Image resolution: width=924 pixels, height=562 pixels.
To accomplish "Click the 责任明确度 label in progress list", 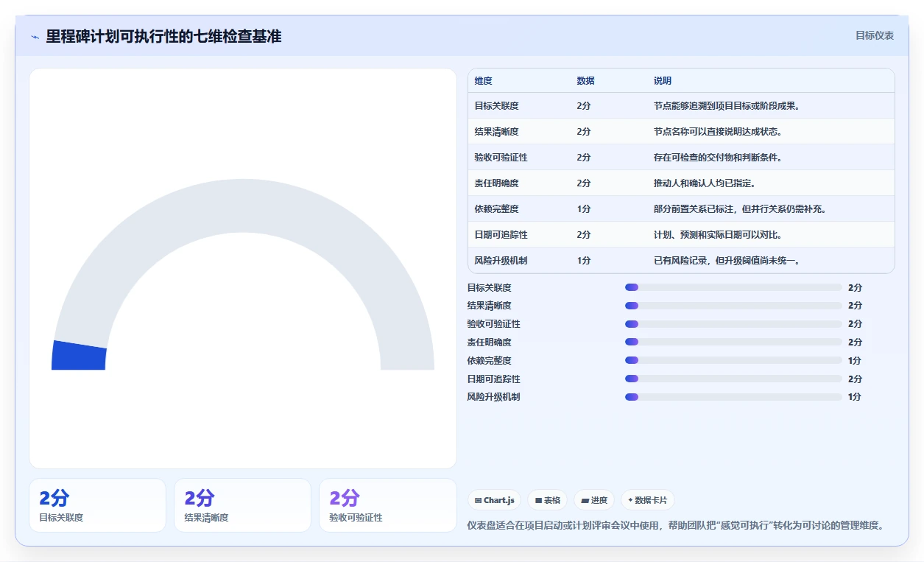I will [x=490, y=343].
